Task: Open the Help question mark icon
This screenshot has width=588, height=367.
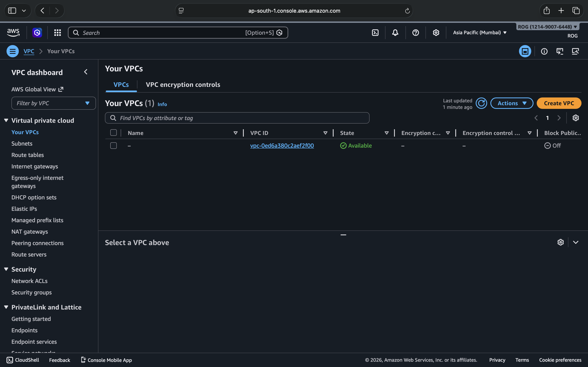Action: point(415,33)
